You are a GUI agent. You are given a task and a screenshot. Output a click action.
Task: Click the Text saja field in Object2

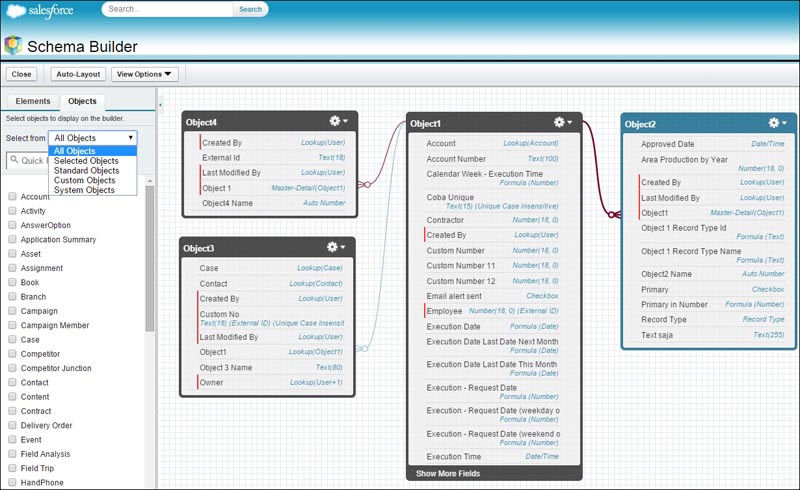click(712, 335)
